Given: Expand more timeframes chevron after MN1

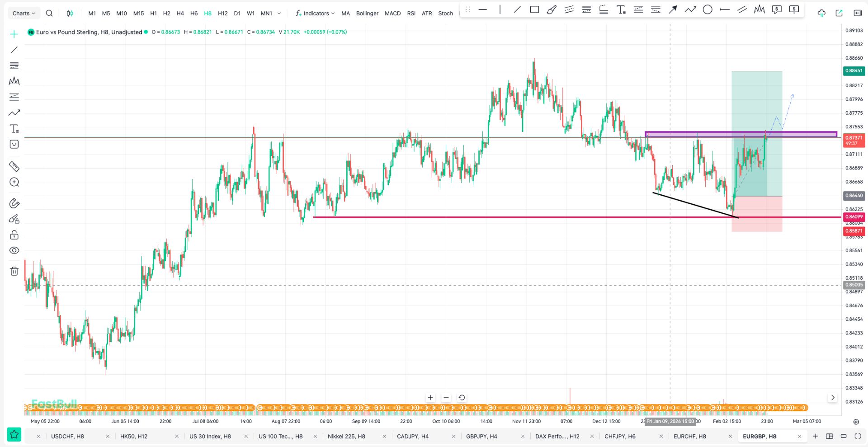Looking at the screenshot, I should [x=279, y=13].
